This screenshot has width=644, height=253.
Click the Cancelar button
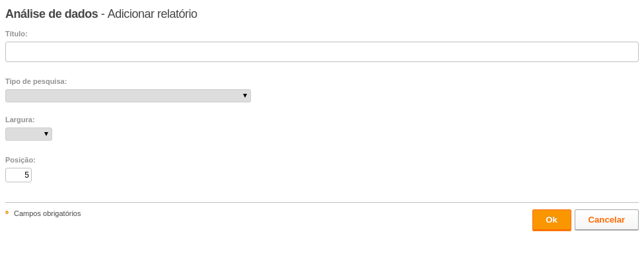click(x=606, y=220)
